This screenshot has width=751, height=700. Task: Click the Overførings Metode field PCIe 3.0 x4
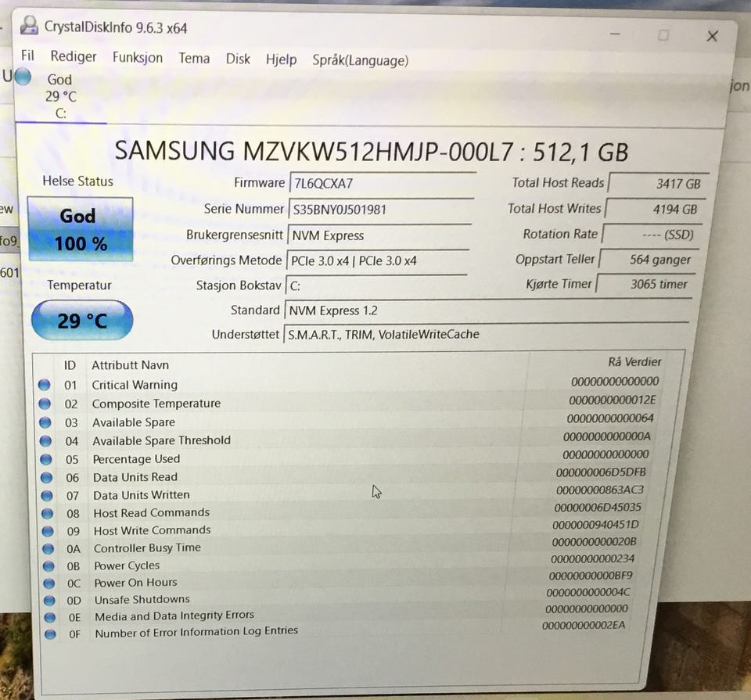tap(377, 260)
